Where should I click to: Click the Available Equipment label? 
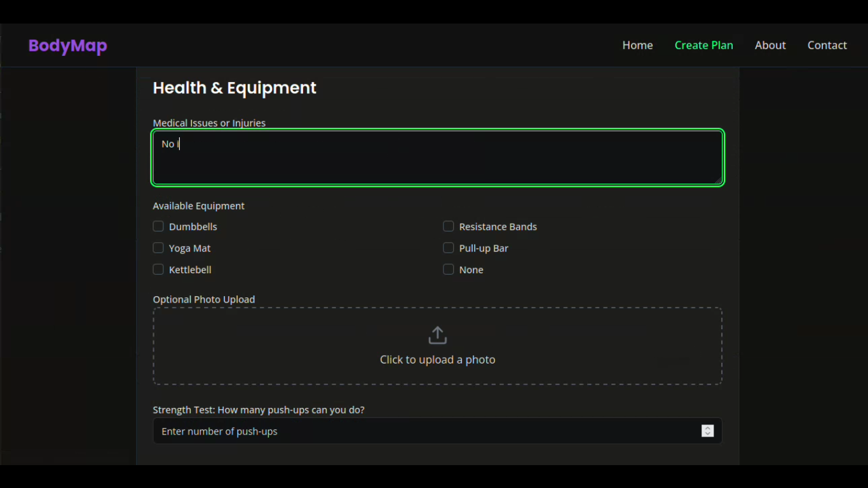click(x=198, y=206)
